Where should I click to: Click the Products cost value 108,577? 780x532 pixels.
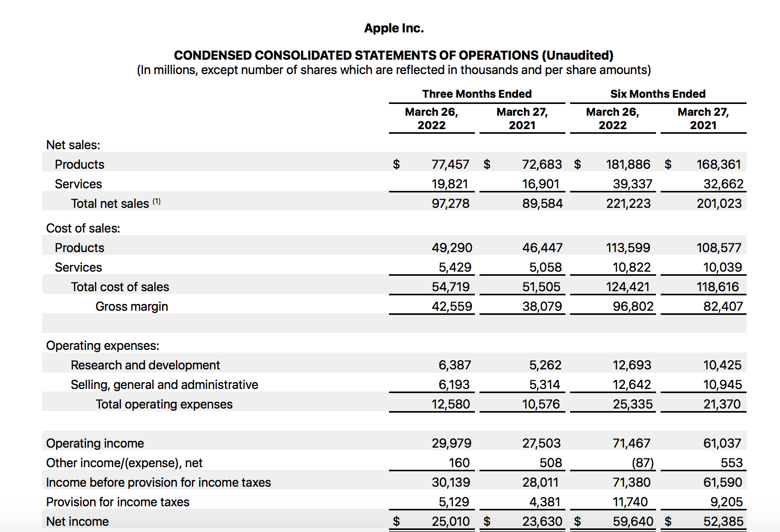tap(719, 248)
